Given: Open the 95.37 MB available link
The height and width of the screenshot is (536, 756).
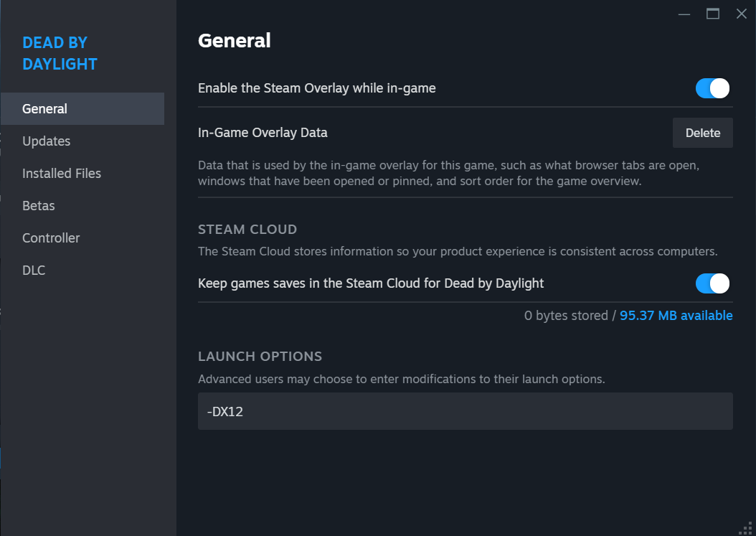Looking at the screenshot, I should 676,316.
